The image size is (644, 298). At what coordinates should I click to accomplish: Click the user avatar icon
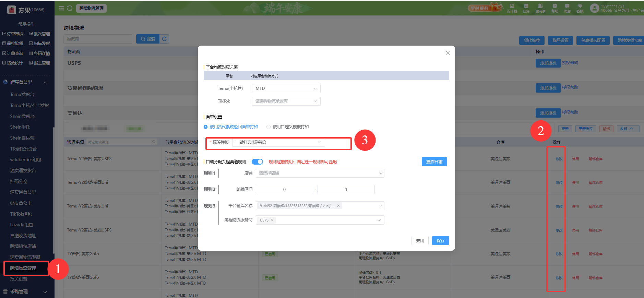click(594, 8)
